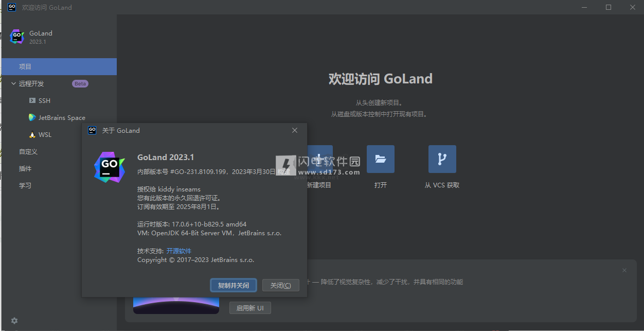Collapse the 远程开发 section
Screen dimensions: 644x331
point(13,83)
